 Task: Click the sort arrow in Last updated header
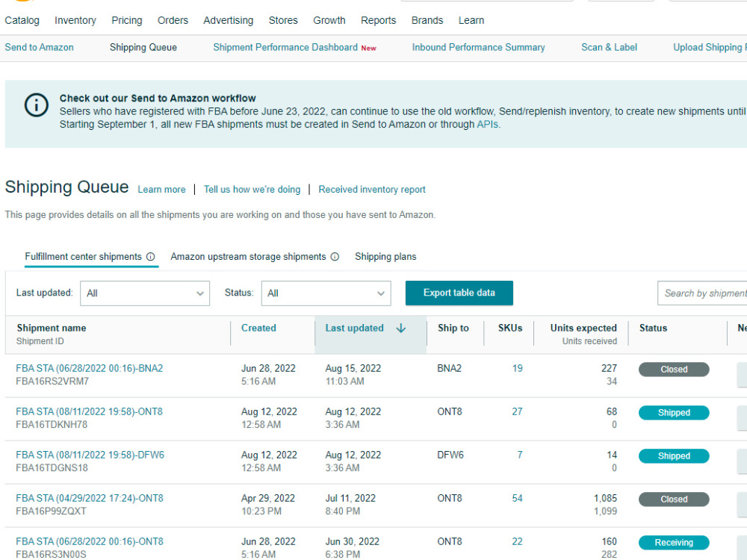(x=401, y=328)
